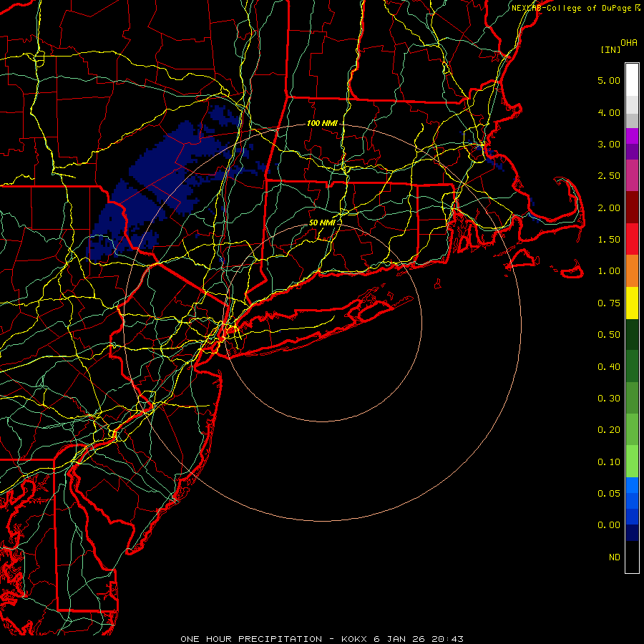
Task: Click the ND legend label
Action: point(615,557)
